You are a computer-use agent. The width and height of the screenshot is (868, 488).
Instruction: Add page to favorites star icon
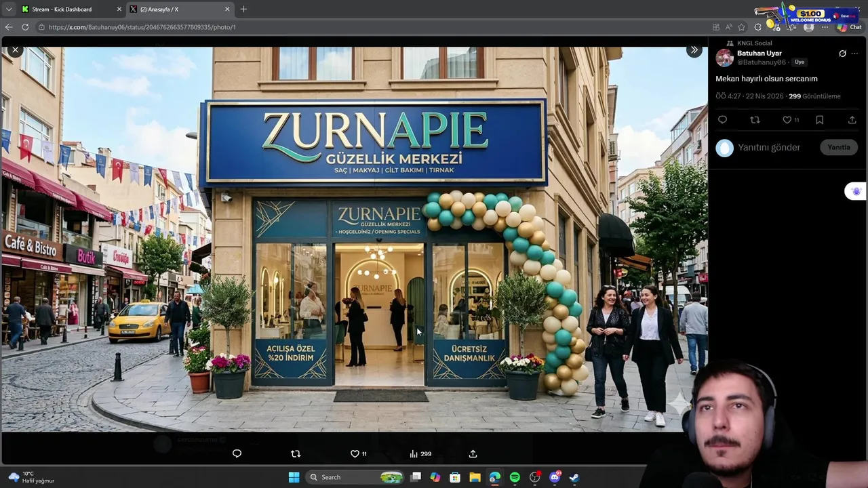pyautogui.click(x=741, y=27)
